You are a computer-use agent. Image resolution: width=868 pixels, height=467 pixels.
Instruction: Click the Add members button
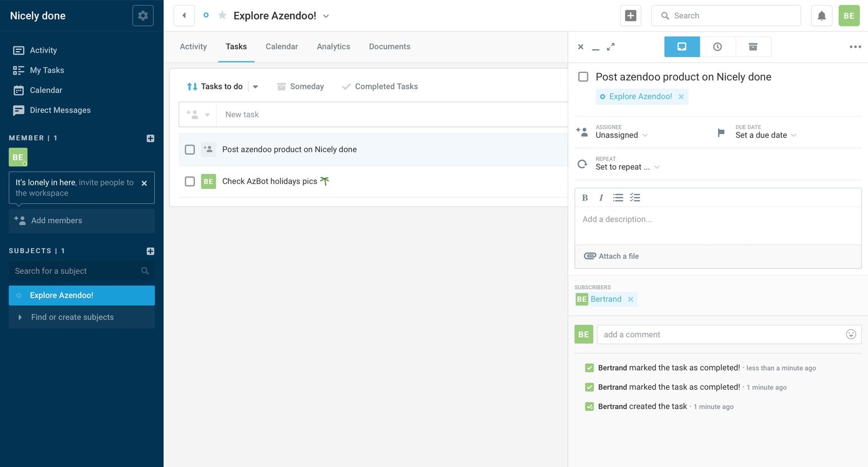82,221
